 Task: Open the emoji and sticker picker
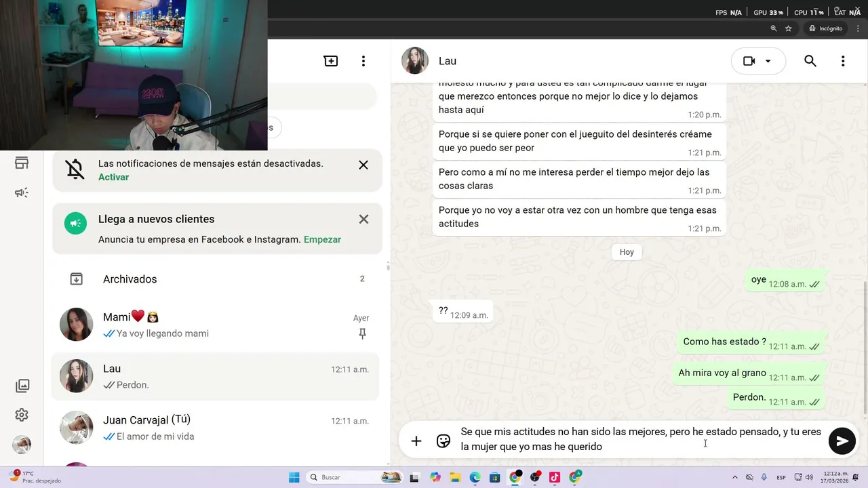443,441
